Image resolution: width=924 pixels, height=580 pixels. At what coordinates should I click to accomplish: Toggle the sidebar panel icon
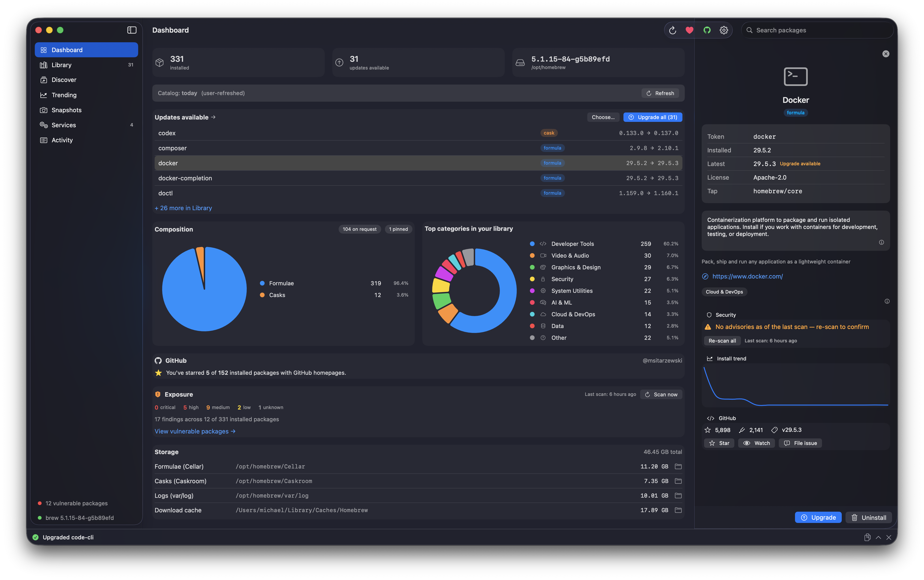(132, 30)
